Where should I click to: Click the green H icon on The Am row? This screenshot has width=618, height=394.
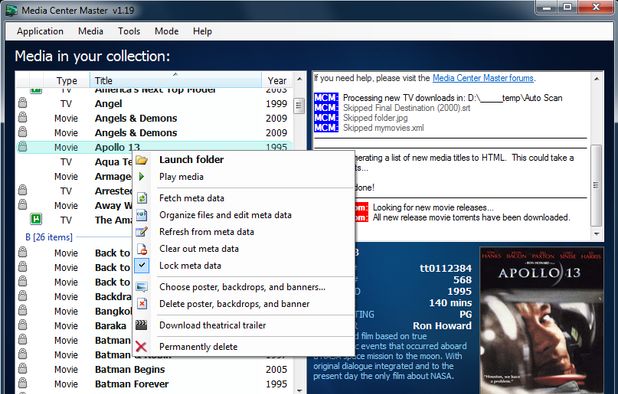tap(36, 219)
